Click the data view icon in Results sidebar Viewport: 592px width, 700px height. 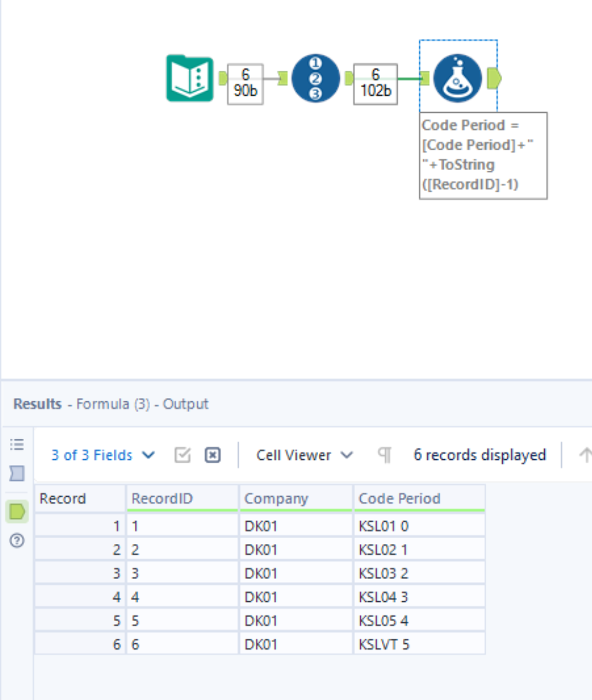pyautogui.click(x=17, y=473)
